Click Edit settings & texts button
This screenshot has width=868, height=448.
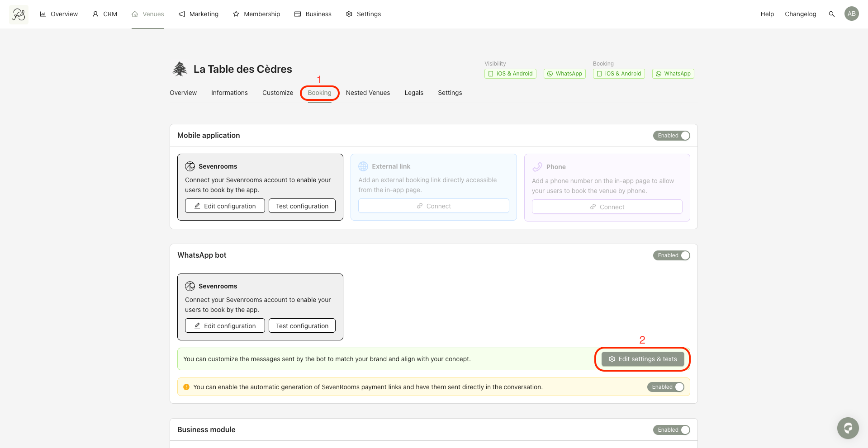click(643, 359)
